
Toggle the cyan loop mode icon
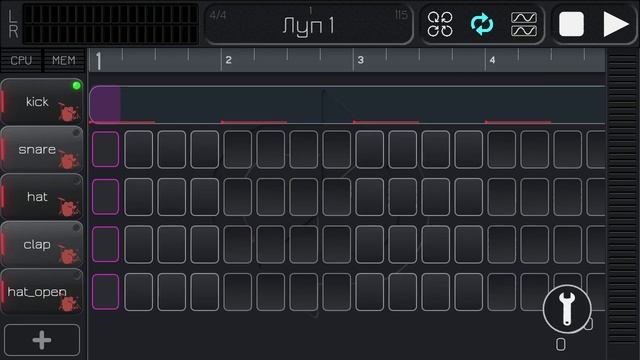[482, 24]
